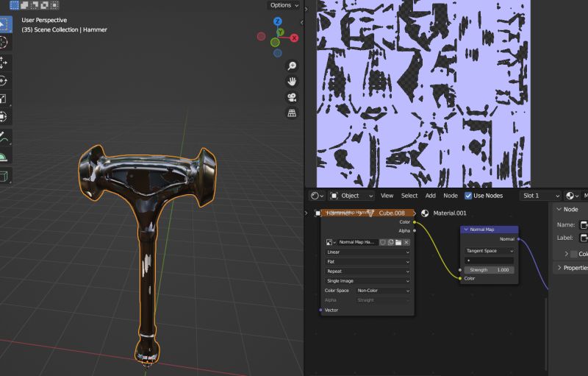This screenshot has height=376, width=588.
Task: Click the Strength 1.000 slider
Action: (489, 270)
